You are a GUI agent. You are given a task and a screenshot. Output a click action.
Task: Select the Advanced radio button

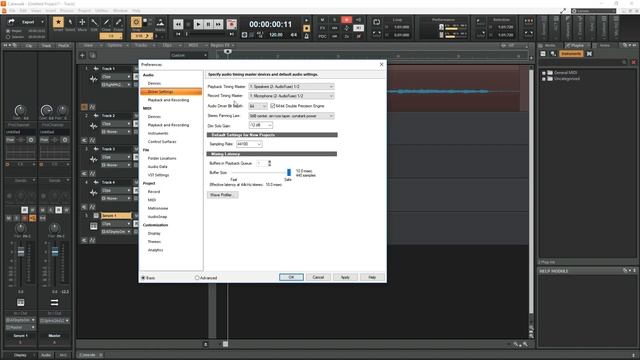[197, 278]
